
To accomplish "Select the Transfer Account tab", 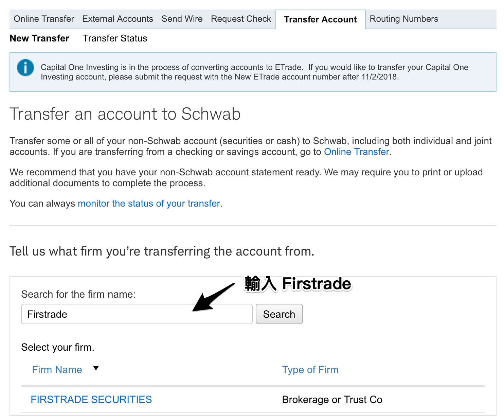I will [320, 20].
